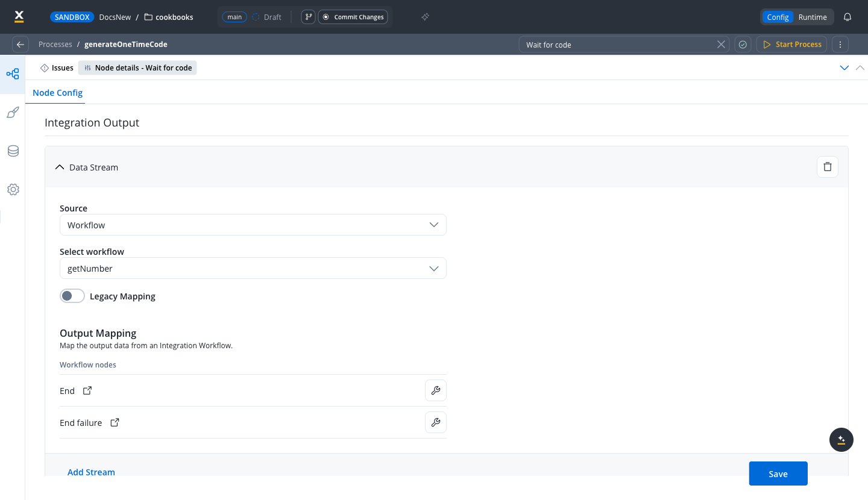868x500 pixels.
Task: Expand panel with gray up chevron
Action: (860, 68)
